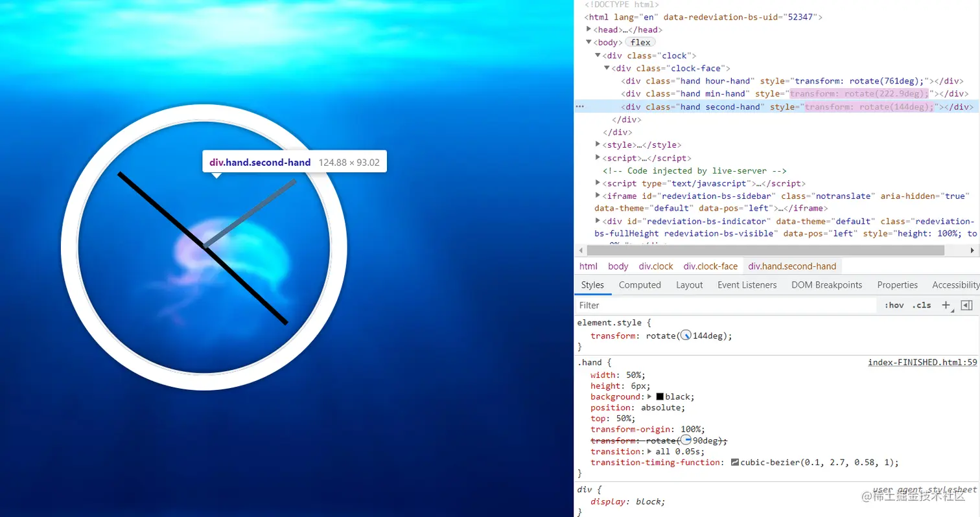980x517 pixels.
Task: Expand the first script element node
Action: [598, 157]
